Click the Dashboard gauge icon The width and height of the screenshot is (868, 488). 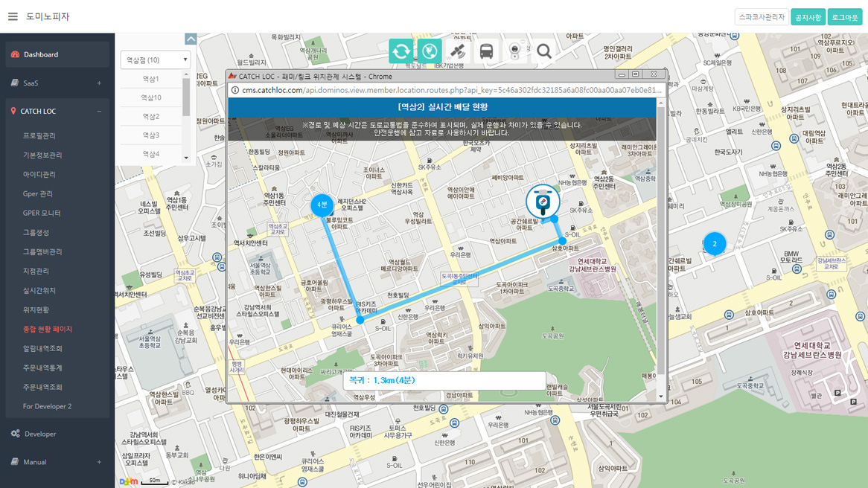(15, 54)
